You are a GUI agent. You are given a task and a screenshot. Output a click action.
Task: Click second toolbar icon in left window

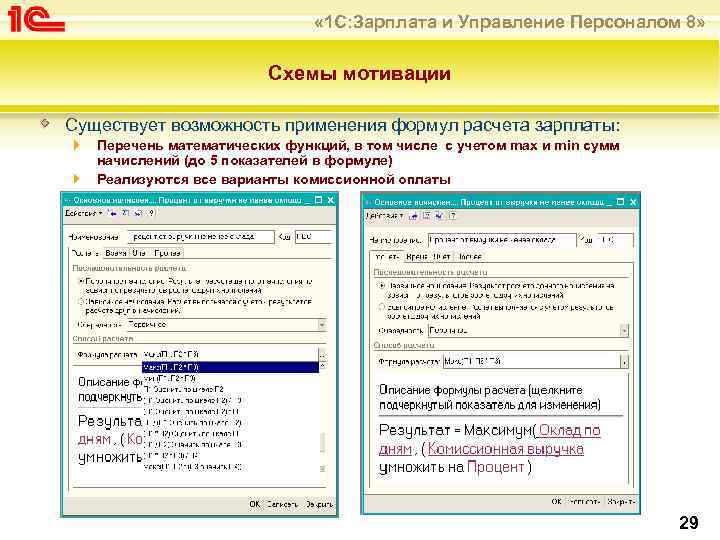[126, 213]
